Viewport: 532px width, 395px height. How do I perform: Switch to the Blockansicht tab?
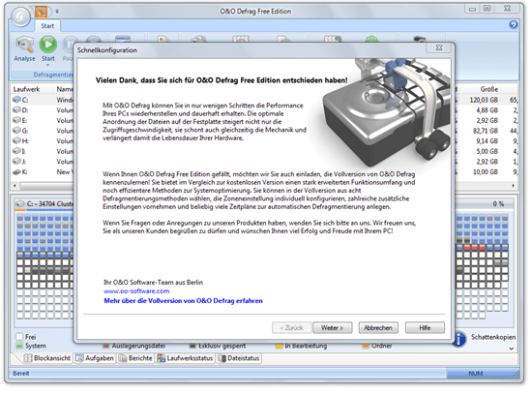tap(47, 358)
